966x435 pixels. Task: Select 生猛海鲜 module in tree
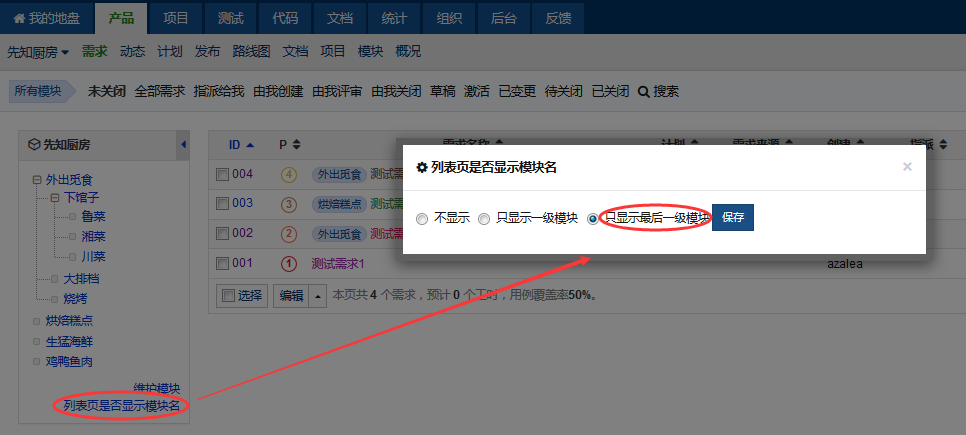coord(70,341)
